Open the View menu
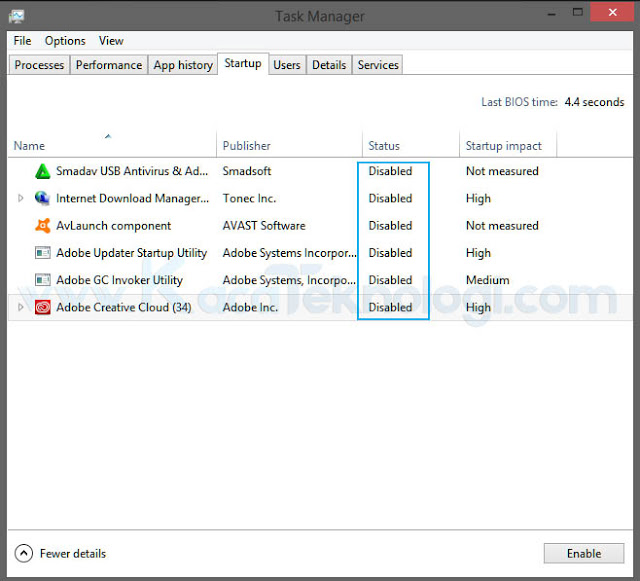Viewport: 640px width, 581px height. point(111,41)
